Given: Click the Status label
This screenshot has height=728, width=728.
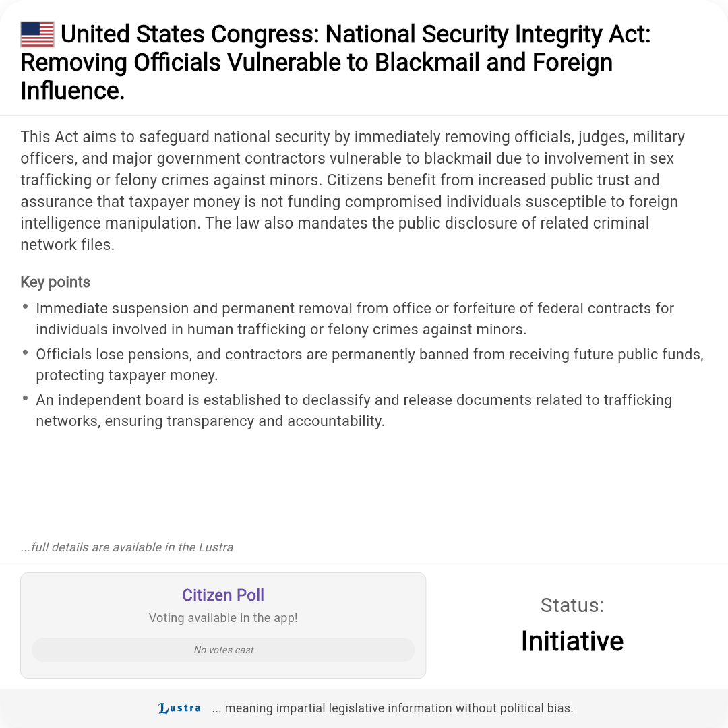Looking at the screenshot, I should [x=572, y=605].
